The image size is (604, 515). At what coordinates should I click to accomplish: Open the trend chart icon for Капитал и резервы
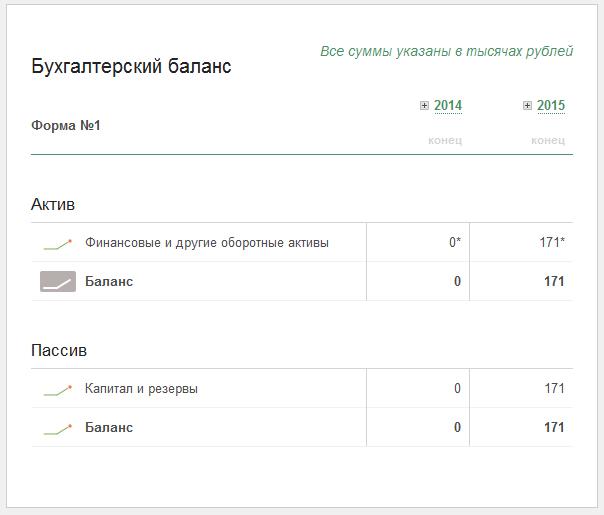58,389
